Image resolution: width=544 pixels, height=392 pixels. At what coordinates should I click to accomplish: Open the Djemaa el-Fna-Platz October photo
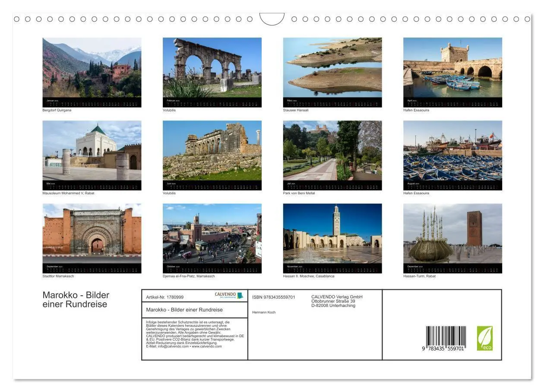[x=212, y=233]
